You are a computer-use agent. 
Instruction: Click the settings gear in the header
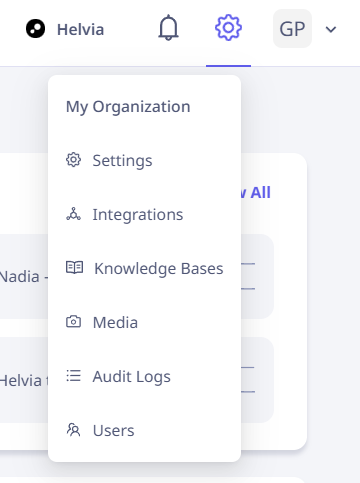(x=228, y=28)
